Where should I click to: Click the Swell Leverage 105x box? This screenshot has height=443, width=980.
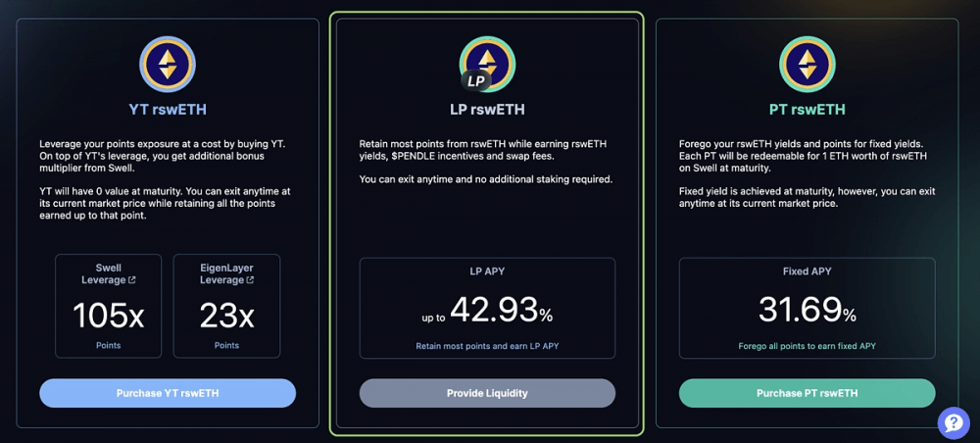[x=108, y=306]
